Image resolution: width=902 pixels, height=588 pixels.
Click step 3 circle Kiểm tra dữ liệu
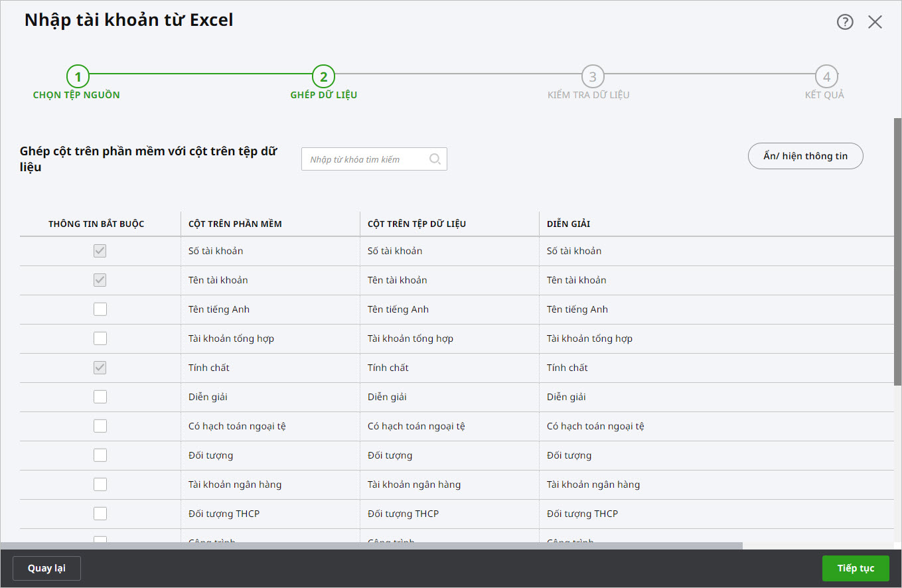tap(593, 77)
